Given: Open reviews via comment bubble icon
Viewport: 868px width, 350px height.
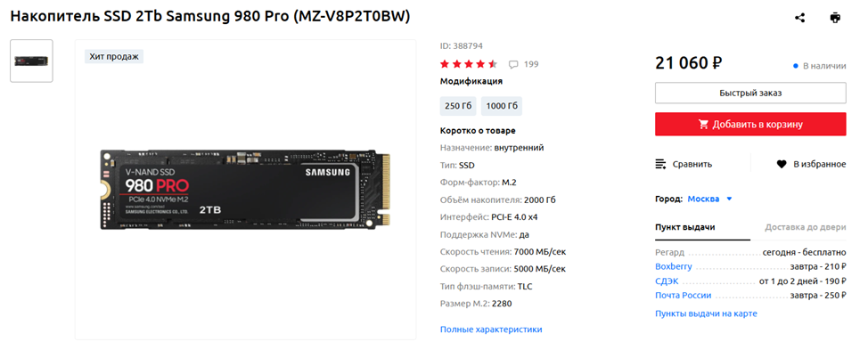Looking at the screenshot, I should (x=513, y=64).
